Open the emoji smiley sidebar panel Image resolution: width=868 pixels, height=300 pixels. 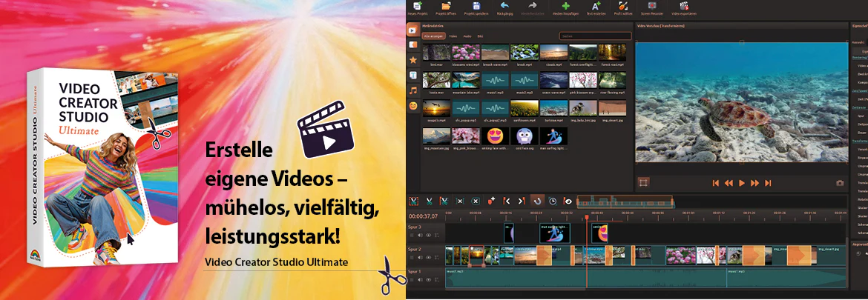(x=413, y=105)
